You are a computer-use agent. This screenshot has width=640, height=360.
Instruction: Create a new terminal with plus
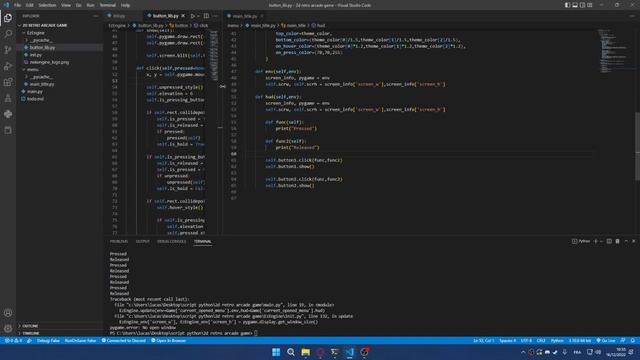click(x=596, y=241)
